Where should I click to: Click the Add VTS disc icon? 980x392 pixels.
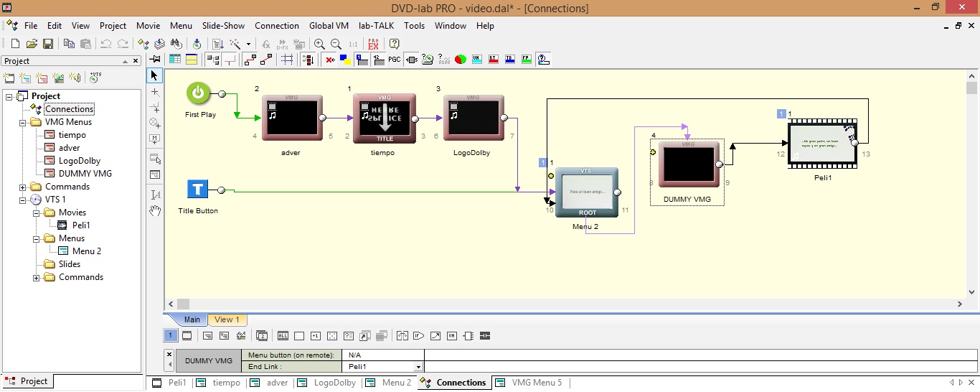point(95,78)
